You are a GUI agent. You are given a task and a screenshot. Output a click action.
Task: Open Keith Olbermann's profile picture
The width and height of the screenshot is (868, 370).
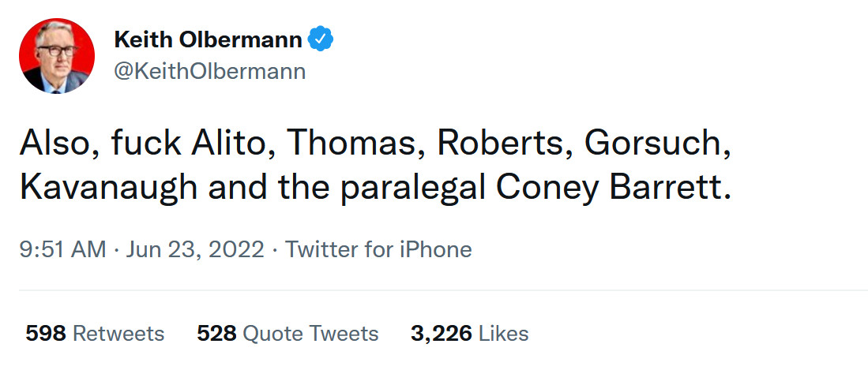(56, 55)
